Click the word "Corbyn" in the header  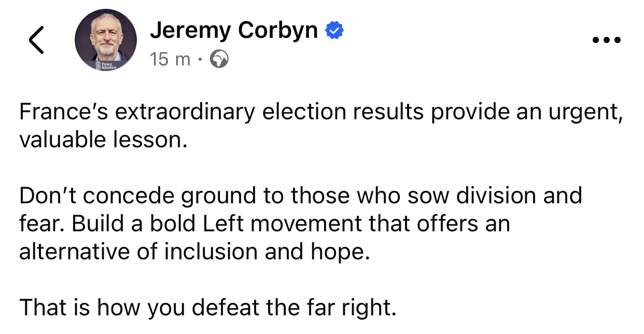(x=278, y=31)
